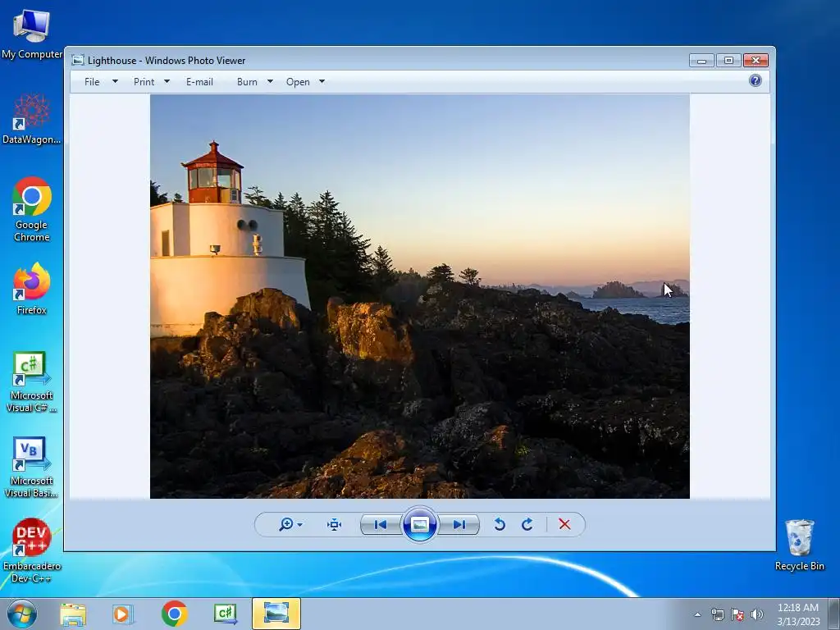Image resolution: width=840 pixels, height=630 pixels.
Task: Select Google Chrome desktop icon
Action: pos(32,209)
